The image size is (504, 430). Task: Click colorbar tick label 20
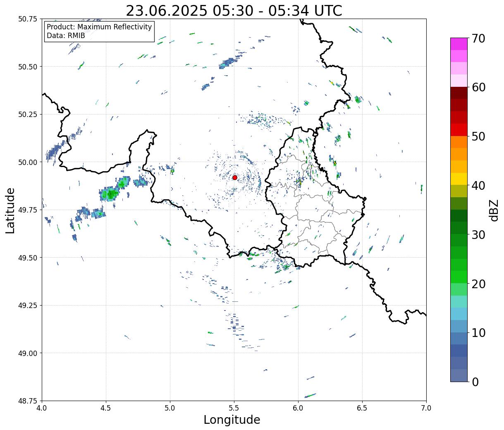(478, 284)
